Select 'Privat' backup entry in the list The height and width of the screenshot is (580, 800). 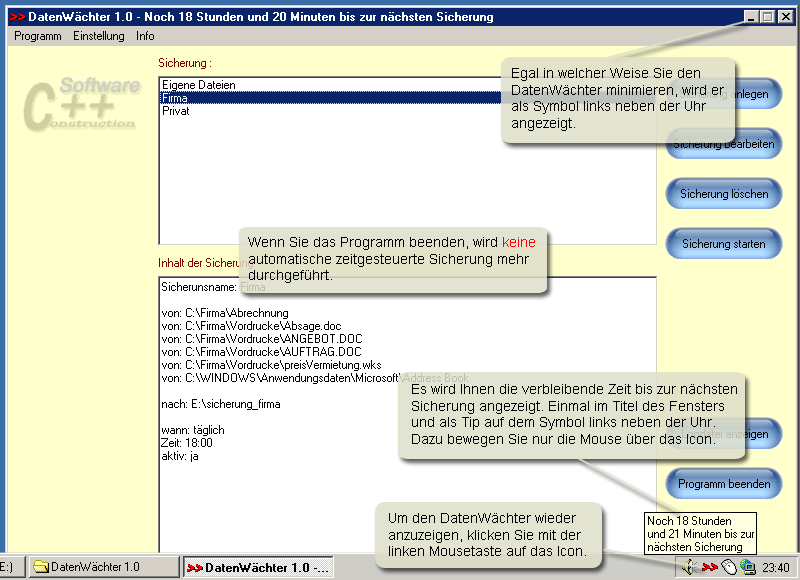tap(176, 111)
